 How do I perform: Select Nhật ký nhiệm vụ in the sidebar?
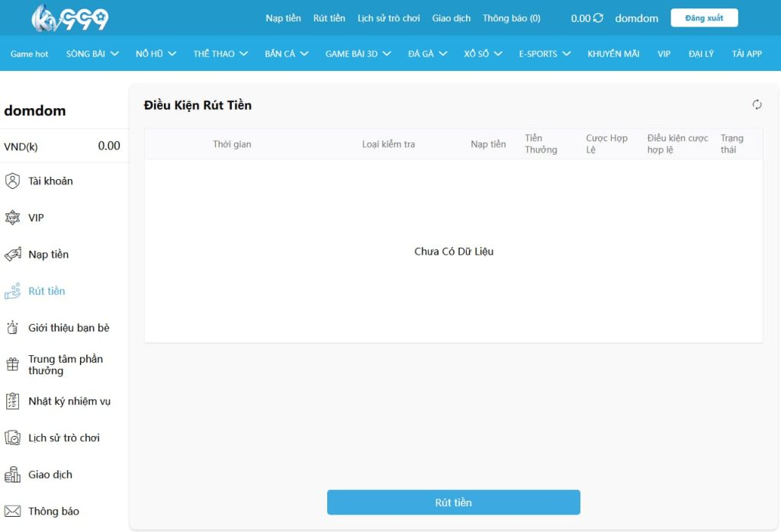point(69,401)
